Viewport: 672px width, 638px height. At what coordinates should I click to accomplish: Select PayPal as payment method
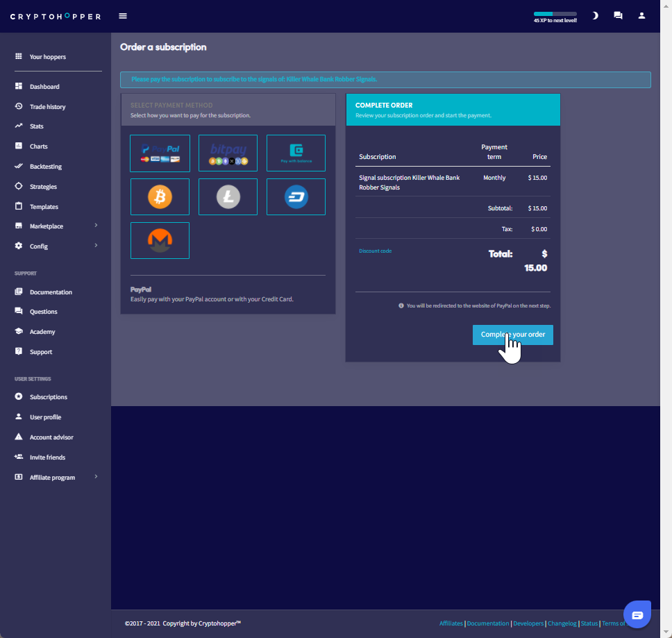160,153
